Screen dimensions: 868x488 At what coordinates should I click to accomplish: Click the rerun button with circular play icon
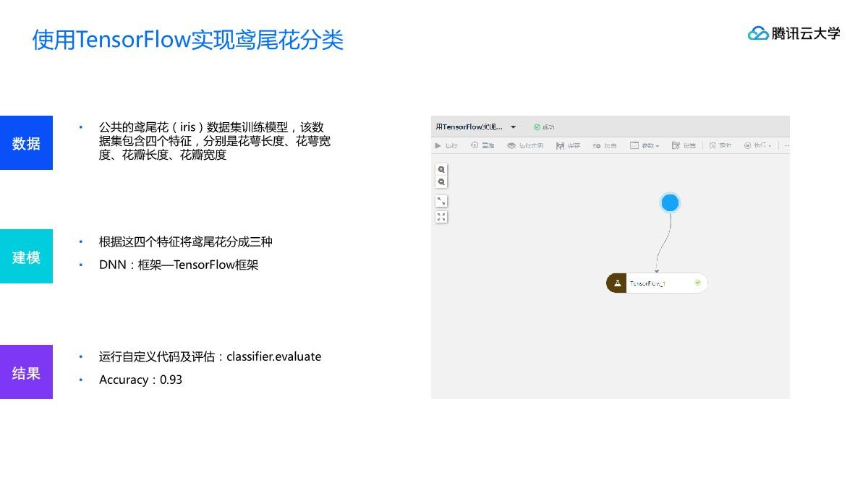(x=482, y=145)
